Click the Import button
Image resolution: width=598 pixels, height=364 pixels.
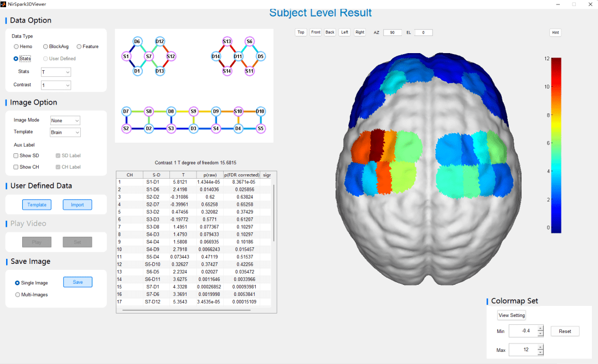[78, 205]
